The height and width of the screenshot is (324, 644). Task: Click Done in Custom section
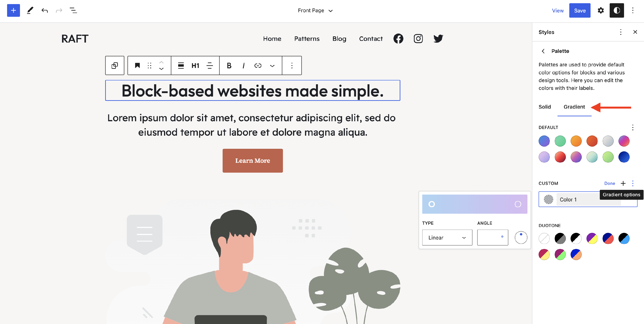click(x=609, y=183)
